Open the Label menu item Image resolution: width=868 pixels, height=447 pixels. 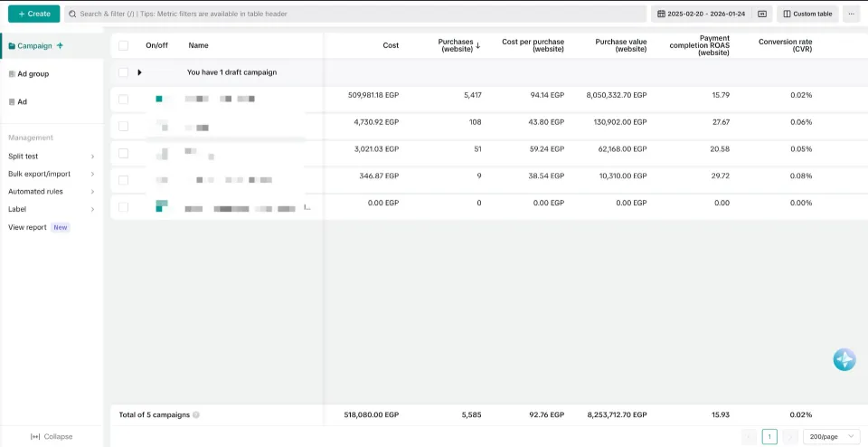coord(17,209)
